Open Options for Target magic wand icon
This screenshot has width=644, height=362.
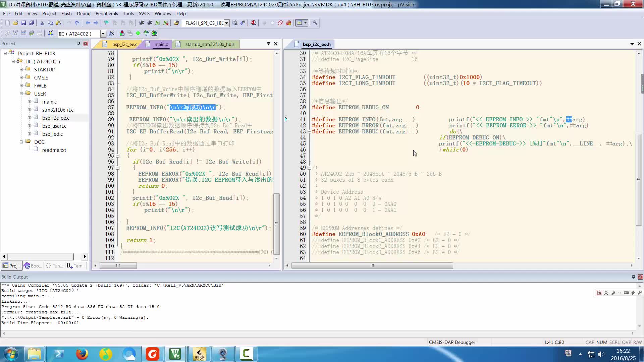click(111, 33)
